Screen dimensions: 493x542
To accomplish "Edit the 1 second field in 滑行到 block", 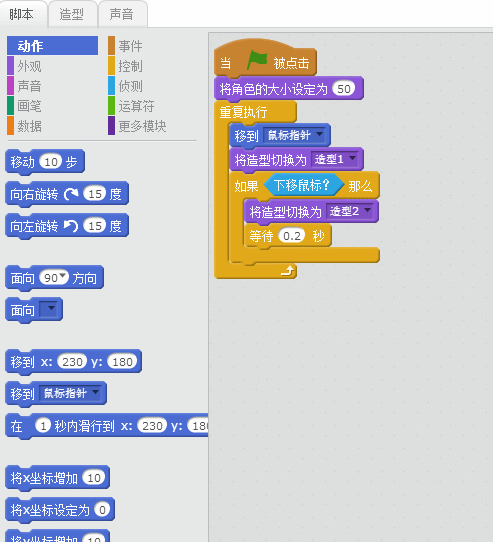I will [43, 426].
